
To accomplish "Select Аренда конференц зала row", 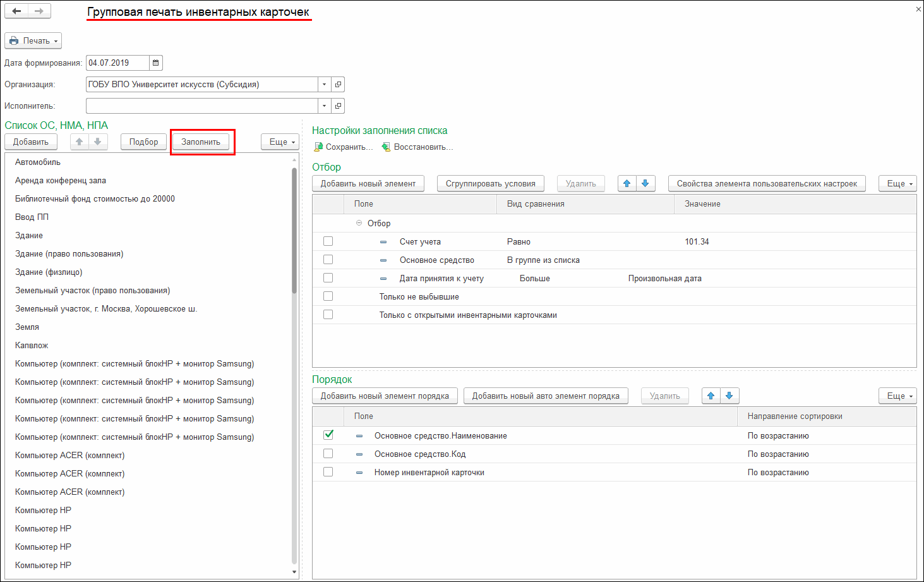I will (148, 180).
